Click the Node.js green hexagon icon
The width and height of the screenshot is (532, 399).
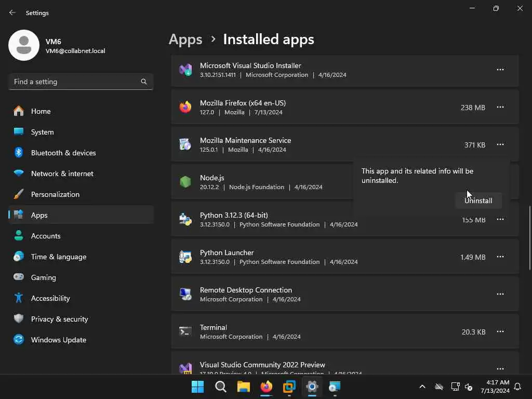(x=185, y=182)
